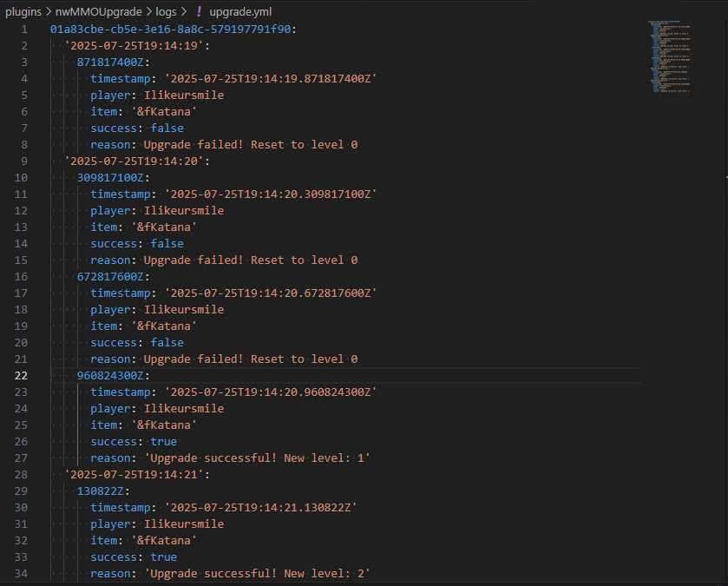Click line number 16 in the gutter
Image resolution: width=728 pixels, height=586 pixels.
(x=21, y=277)
